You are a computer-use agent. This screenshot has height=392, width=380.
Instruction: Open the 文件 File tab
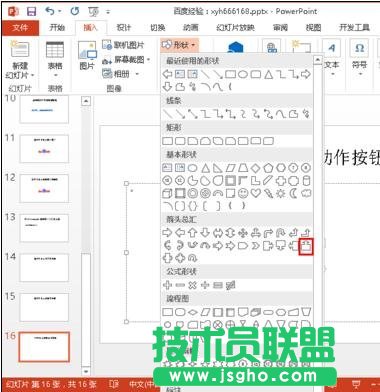pos(20,28)
